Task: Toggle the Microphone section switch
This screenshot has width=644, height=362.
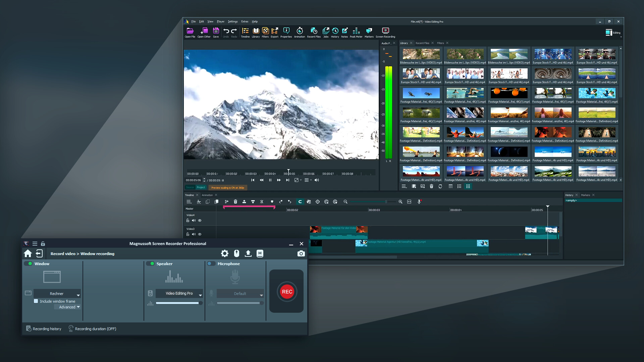Action: pos(212,264)
